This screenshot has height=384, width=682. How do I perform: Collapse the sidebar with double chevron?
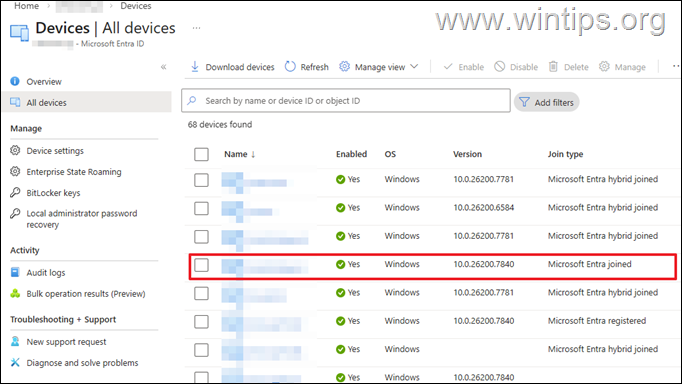(x=164, y=67)
